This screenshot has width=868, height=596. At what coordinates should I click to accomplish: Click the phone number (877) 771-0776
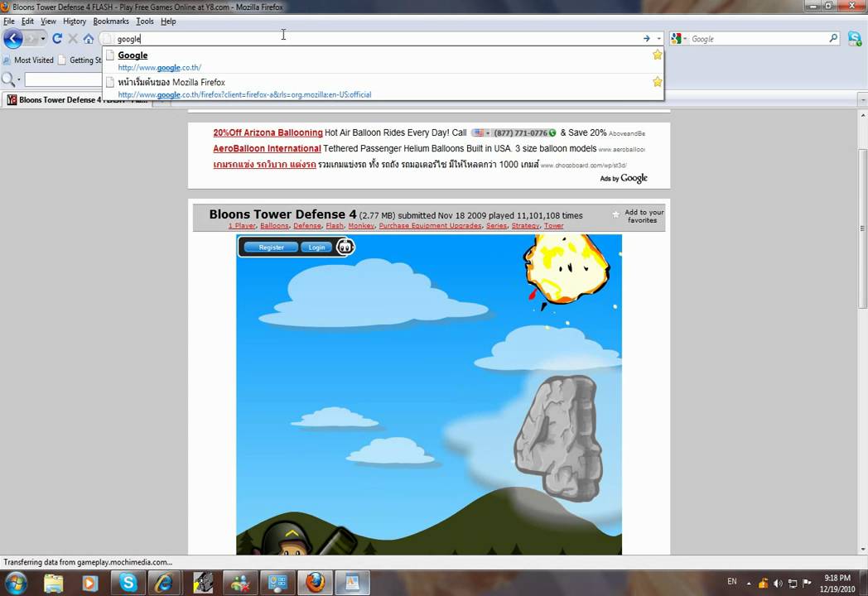pyautogui.click(x=520, y=132)
